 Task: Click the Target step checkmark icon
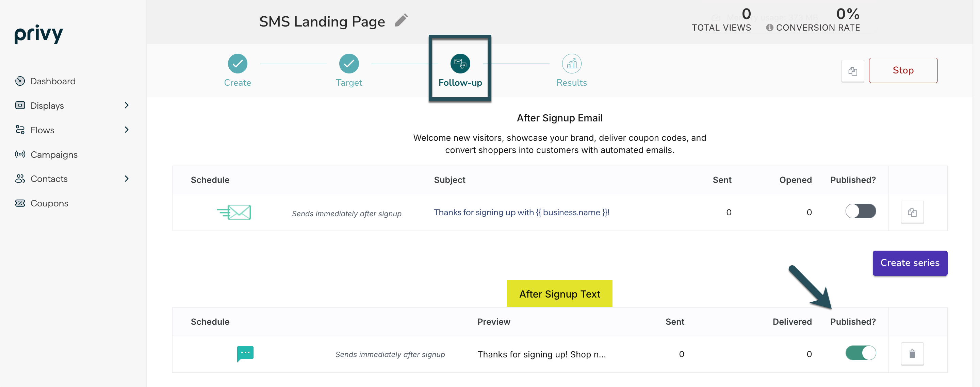(x=348, y=64)
